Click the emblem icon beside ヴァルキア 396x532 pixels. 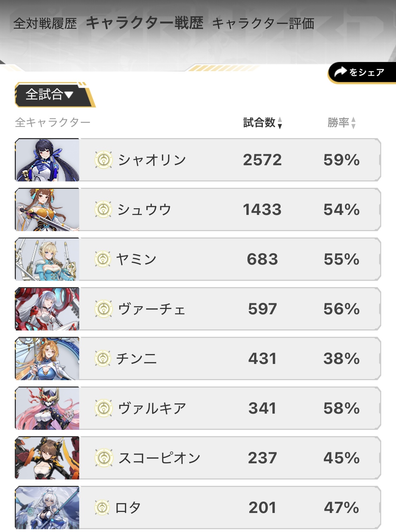pos(103,408)
